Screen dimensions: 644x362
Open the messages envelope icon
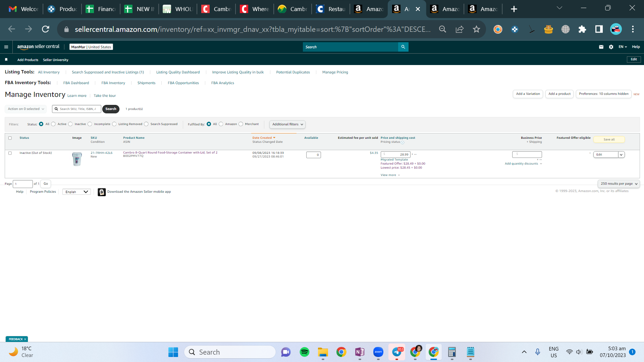coord(601,47)
